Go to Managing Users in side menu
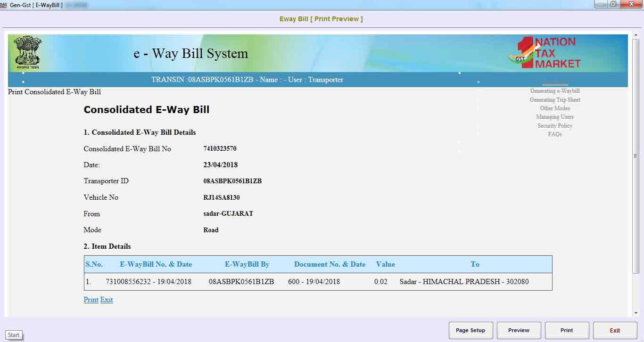 554,117
